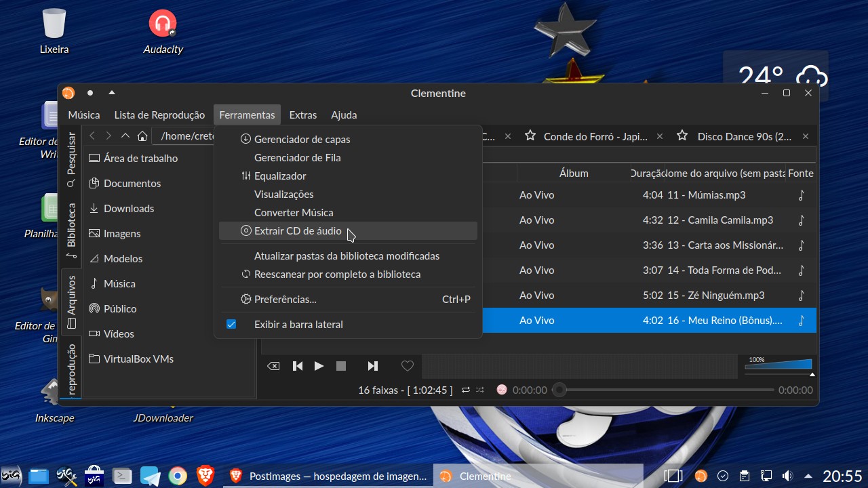Favorite the Conde do Forró playlist star
Viewport: 868px width, 488px height.
tap(530, 136)
